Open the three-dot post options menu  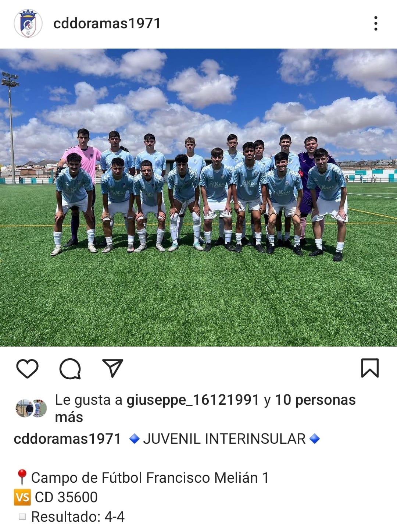point(375,24)
